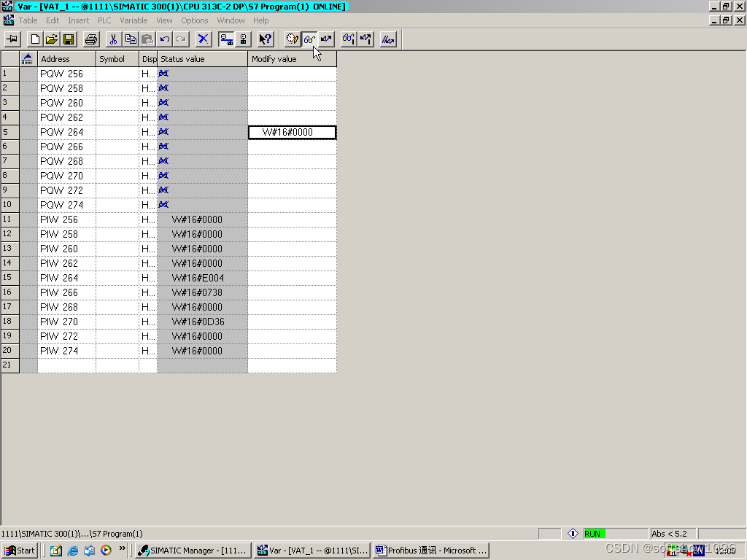This screenshot has height=560, width=747.
Task: Open the Insert menu
Action: point(78,20)
